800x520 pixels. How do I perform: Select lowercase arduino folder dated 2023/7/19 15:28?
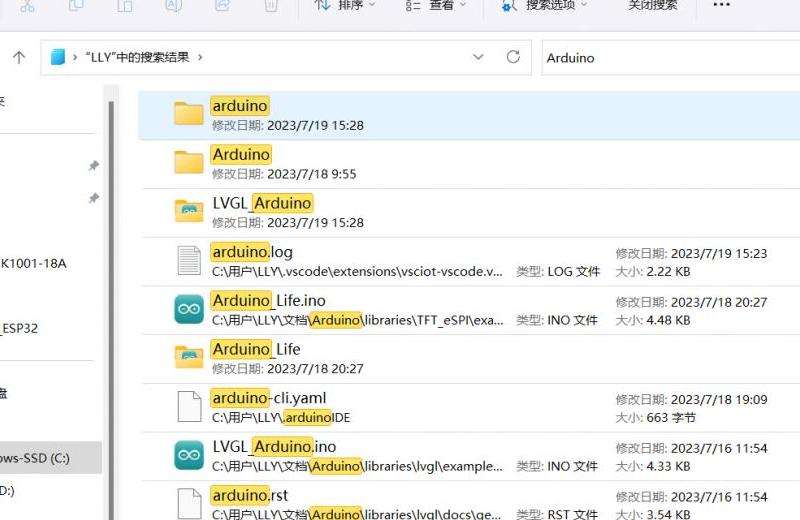coord(469,115)
